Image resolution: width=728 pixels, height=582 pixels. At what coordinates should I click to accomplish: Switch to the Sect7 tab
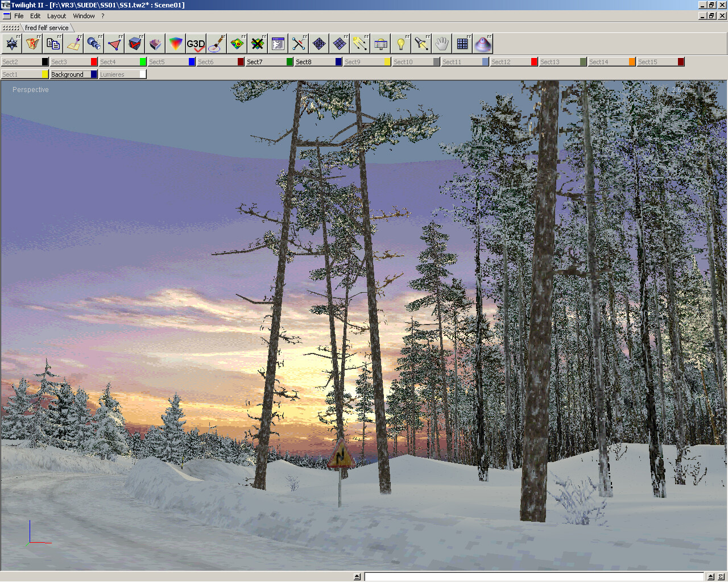[x=259, y=61]
